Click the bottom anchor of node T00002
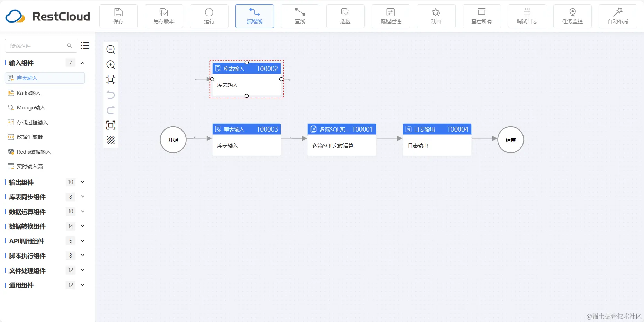 247,96
